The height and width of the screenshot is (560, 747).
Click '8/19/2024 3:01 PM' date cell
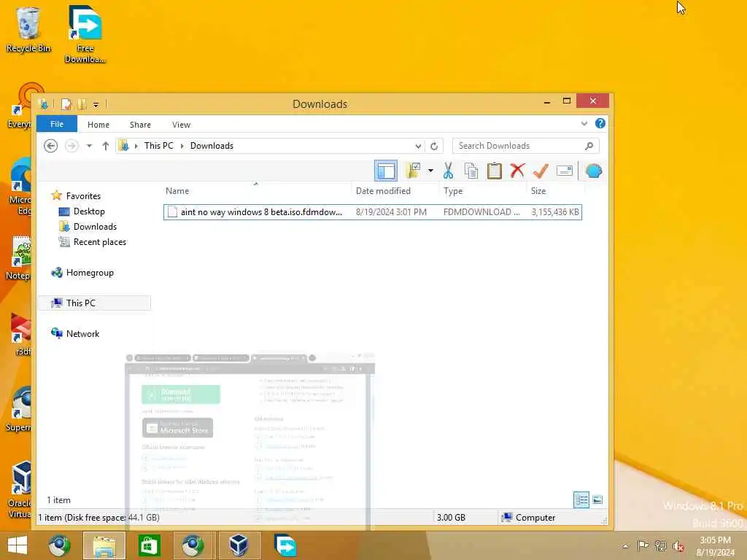(391, 212)
